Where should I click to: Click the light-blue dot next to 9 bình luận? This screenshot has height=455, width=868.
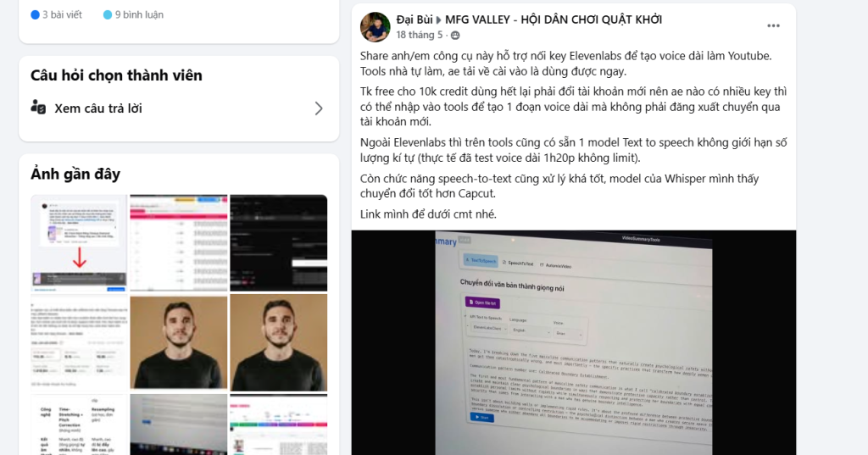coord(108,15)
